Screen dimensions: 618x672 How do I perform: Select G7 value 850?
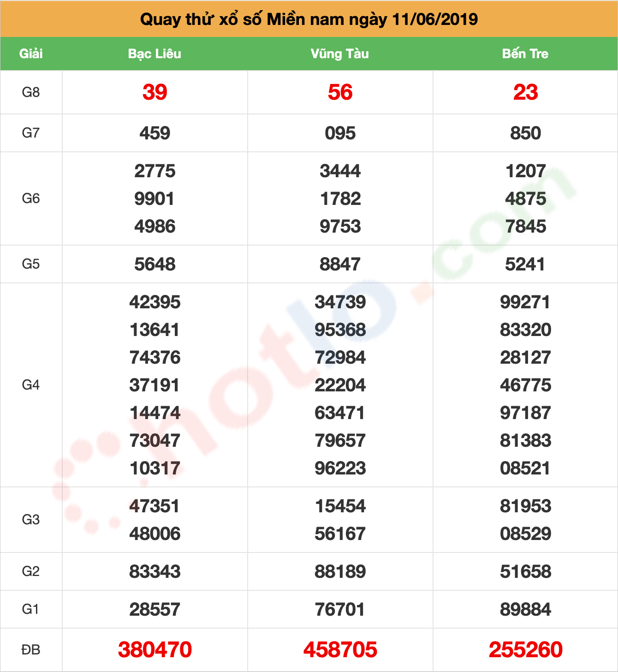pyautogui.click(x=526, y=133)
